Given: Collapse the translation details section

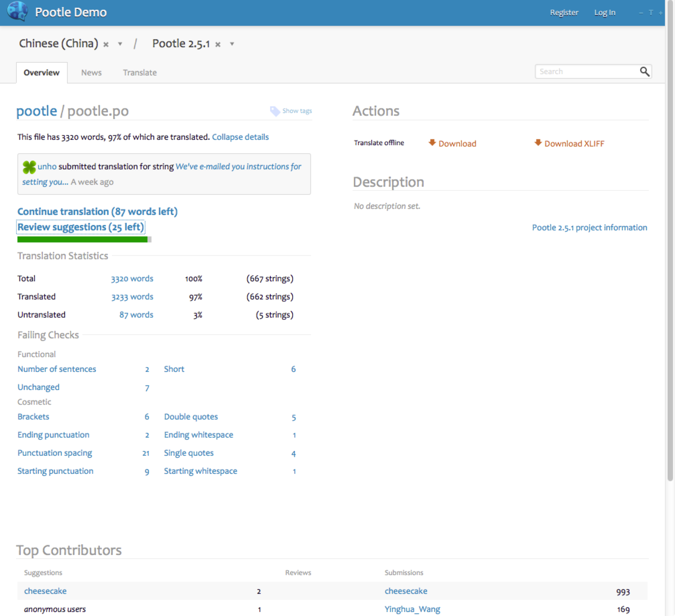Looking at the screenshot, I should coord(240,136).
